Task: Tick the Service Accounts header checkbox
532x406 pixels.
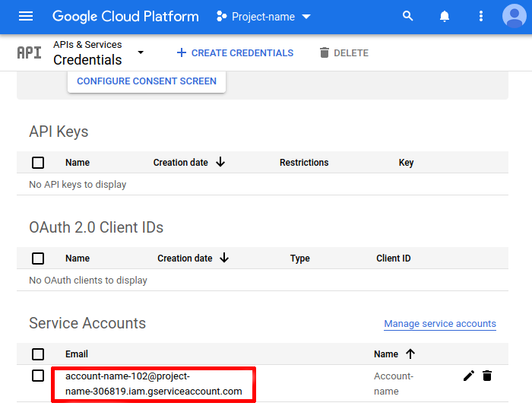Action: [38, 354]
